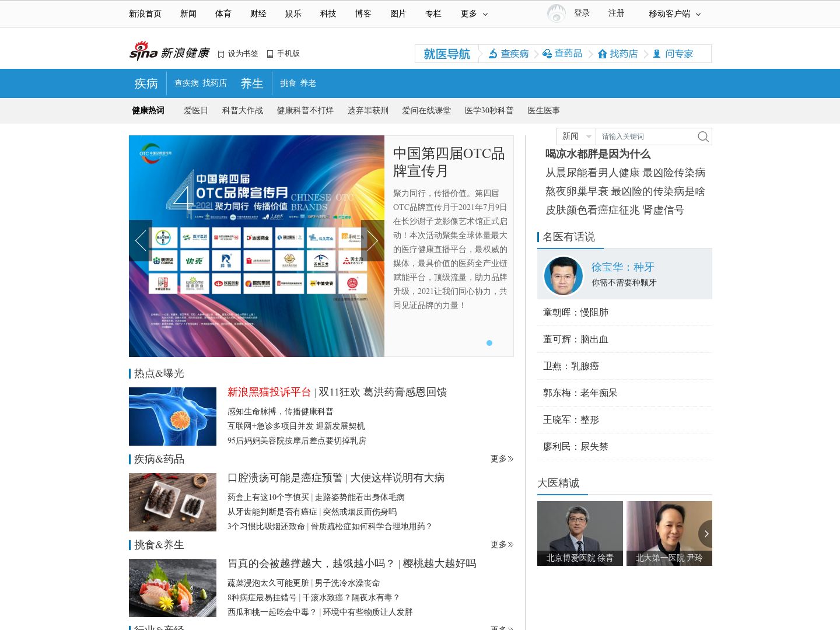Show previous carousel slide with left arrow
Screen dimensions: 840x630
(141, 240)
